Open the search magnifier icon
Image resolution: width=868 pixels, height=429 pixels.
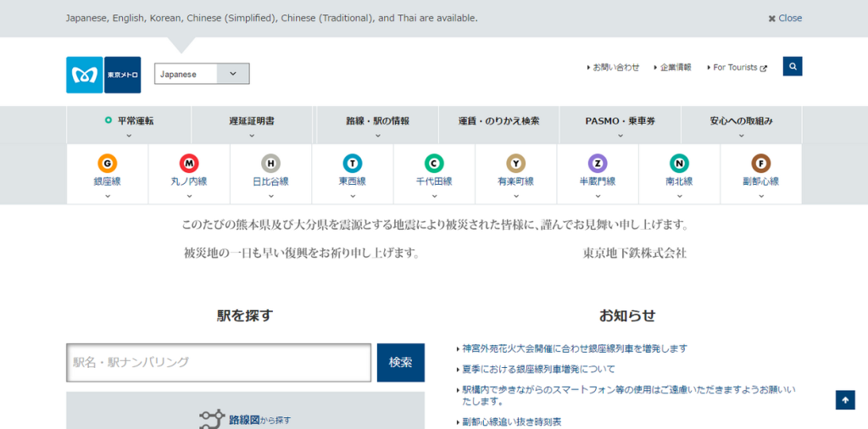pyautogui.click(x=792, y=66)
